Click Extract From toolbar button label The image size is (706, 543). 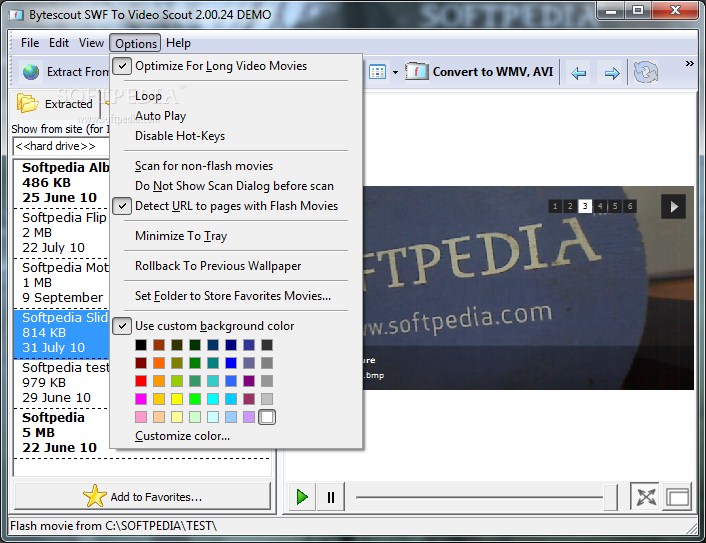tap(77, 72)
